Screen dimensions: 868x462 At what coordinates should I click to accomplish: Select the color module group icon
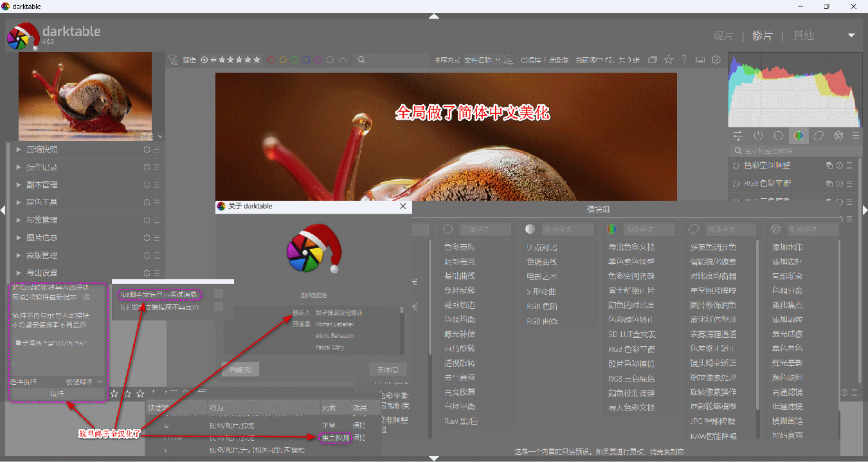click(799, 136)
